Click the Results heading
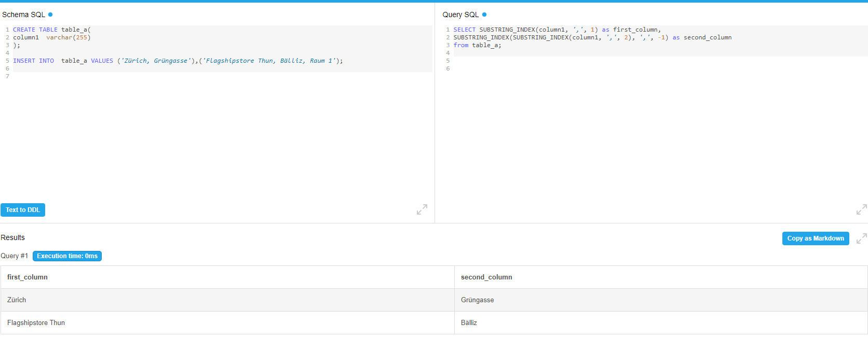Screen dimensions: 868x338 13,237
